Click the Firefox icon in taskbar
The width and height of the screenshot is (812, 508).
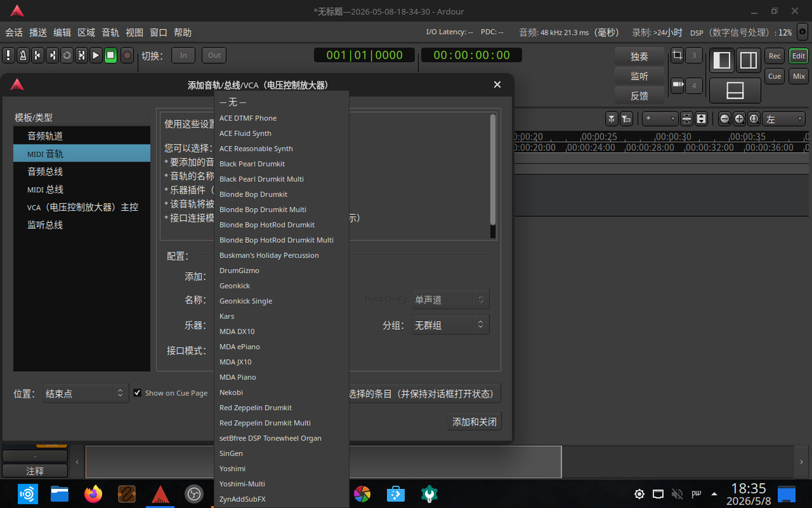tap(93, 494)
